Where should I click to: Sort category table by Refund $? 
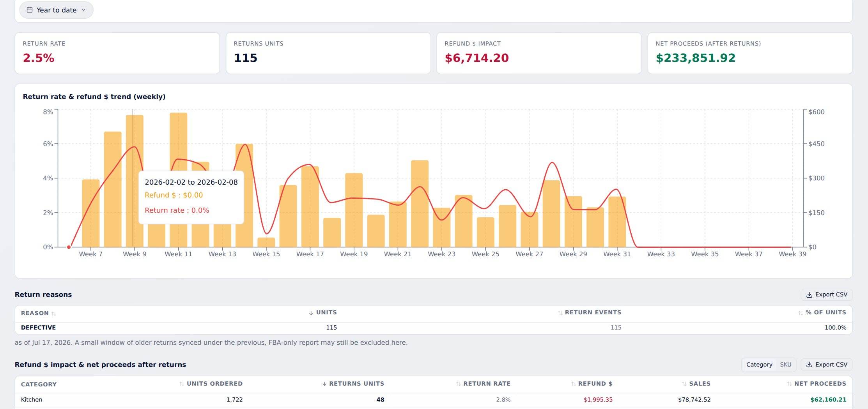tap(592, 384)
